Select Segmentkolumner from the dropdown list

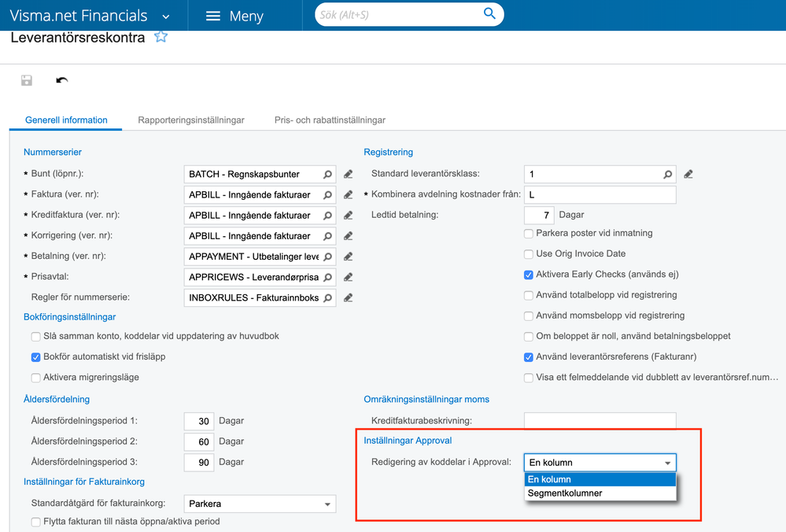click(x=565, y=493)
